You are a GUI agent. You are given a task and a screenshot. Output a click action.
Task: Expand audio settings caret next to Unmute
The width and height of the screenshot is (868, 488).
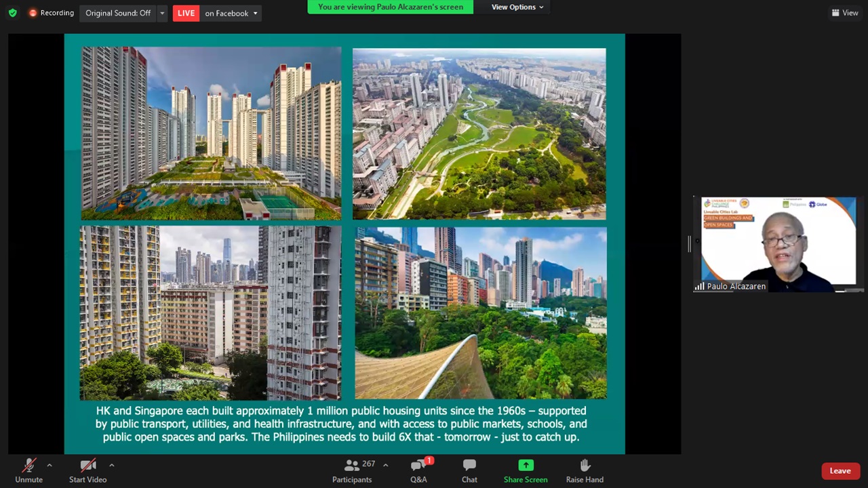click(49, 465)
